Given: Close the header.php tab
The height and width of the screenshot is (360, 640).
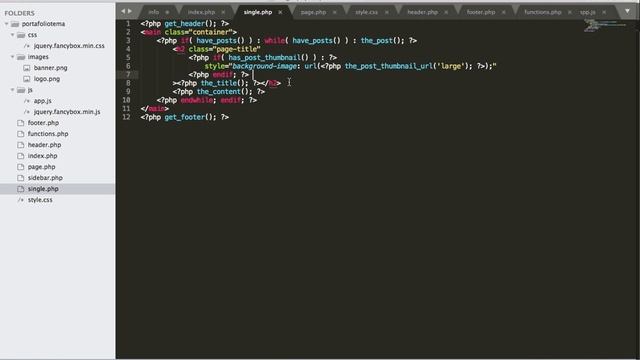Looking at the screenshot, I should 446,12.
